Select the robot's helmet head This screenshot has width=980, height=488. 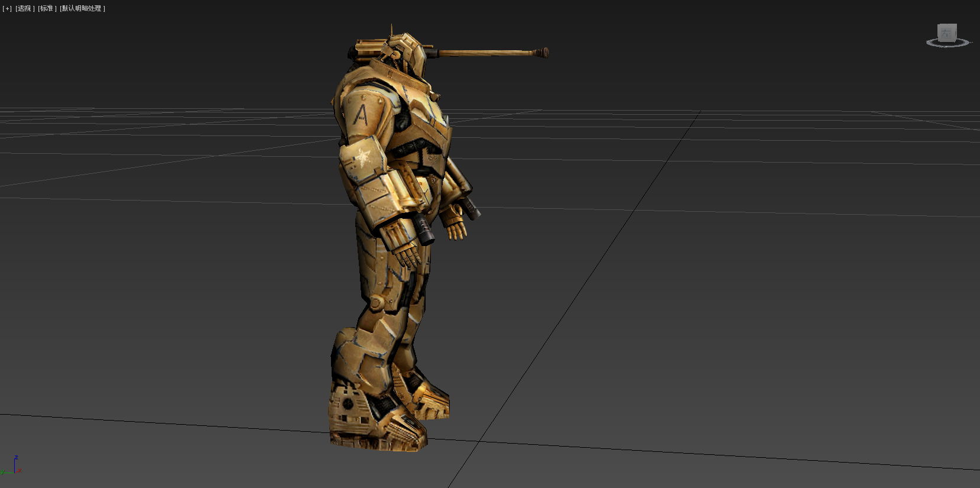click(x=414, y=57)
